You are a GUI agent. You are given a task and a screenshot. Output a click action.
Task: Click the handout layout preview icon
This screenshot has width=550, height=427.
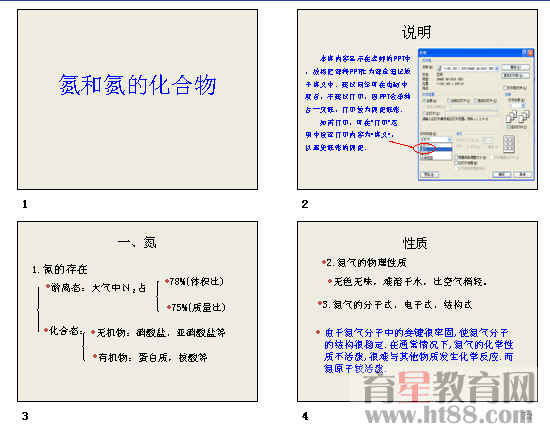point(509,144)
